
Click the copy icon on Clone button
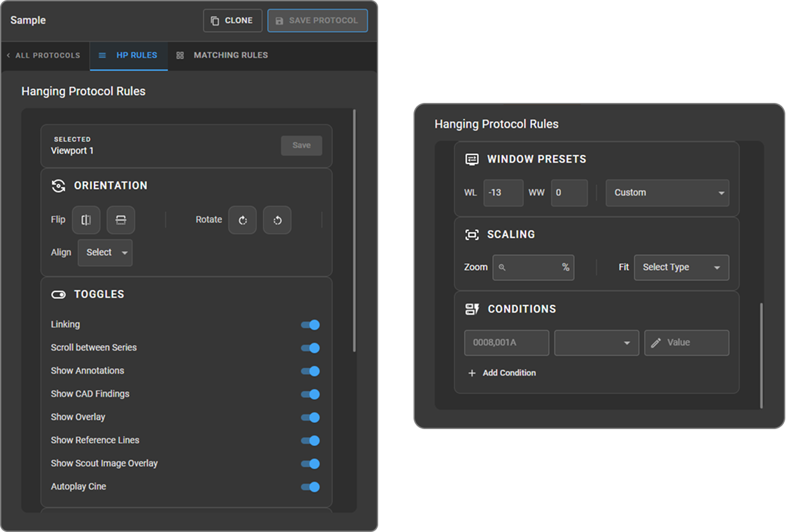pos(215,21)
